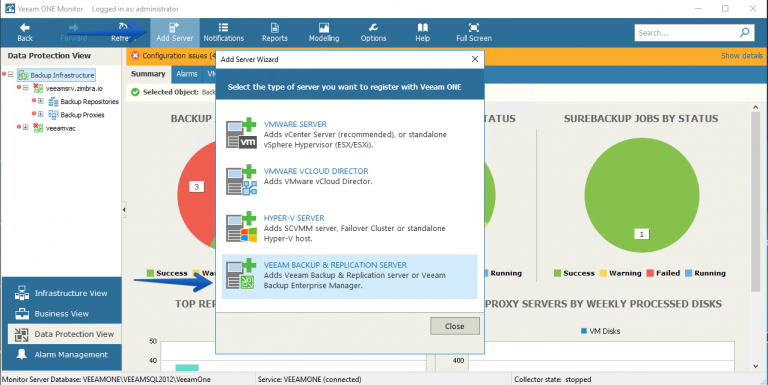
Task: Launch the Modeling tool in toolbar
Action: coord(324,32)
